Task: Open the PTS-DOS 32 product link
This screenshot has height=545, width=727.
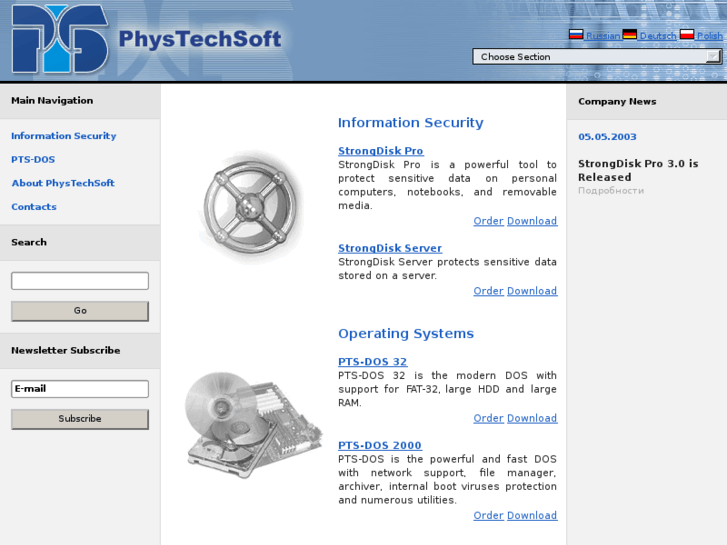Action: point(373,362)
